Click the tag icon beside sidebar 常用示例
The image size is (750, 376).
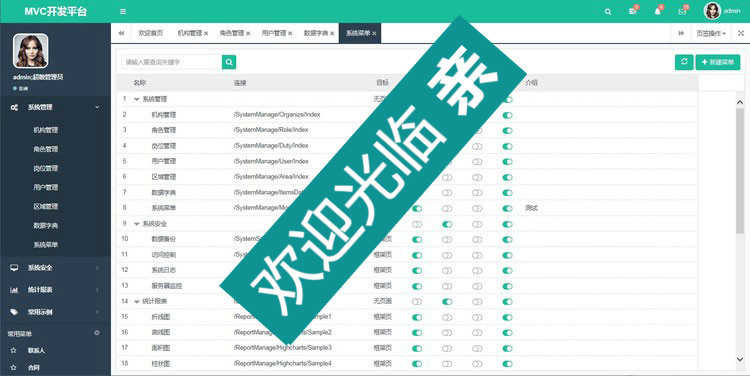pyautogui.click(x=14, y=312)
